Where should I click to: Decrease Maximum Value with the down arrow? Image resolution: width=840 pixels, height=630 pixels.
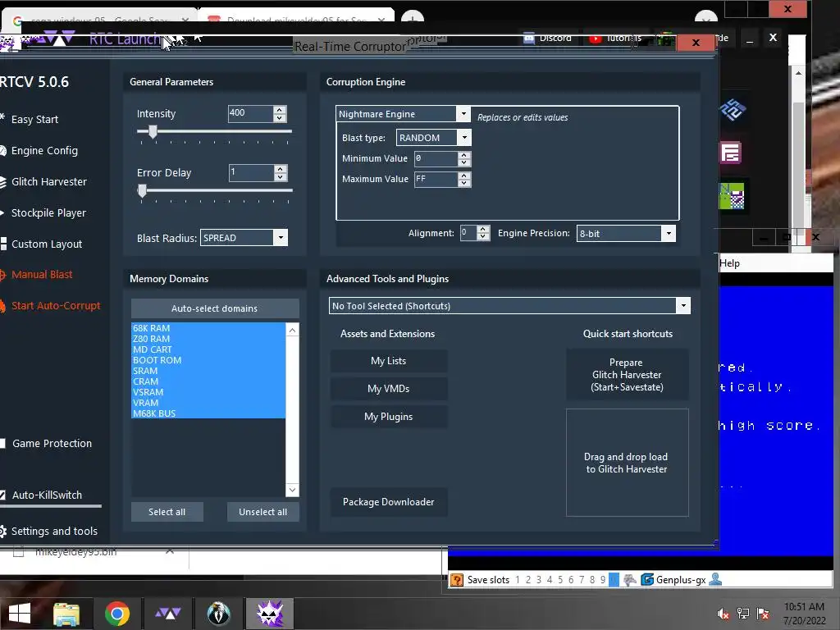tap(464, 183)
